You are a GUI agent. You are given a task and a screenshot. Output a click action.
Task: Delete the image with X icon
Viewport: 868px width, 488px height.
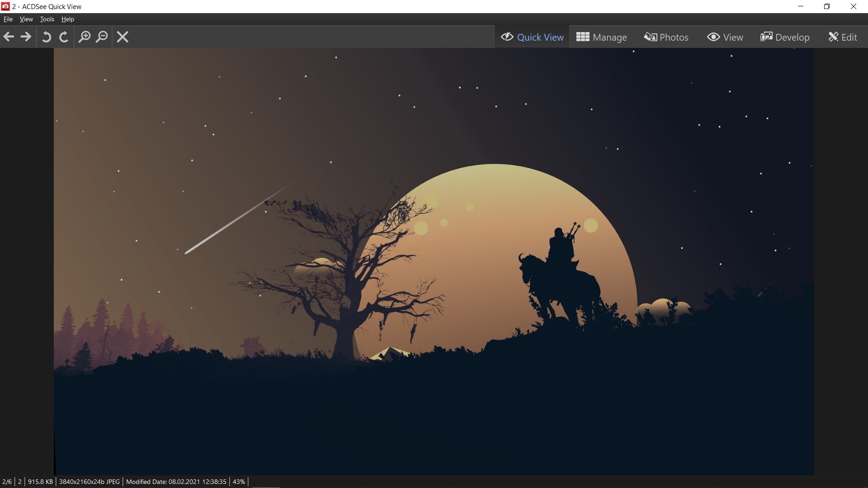pyautogui.click(x=123, y=37)
